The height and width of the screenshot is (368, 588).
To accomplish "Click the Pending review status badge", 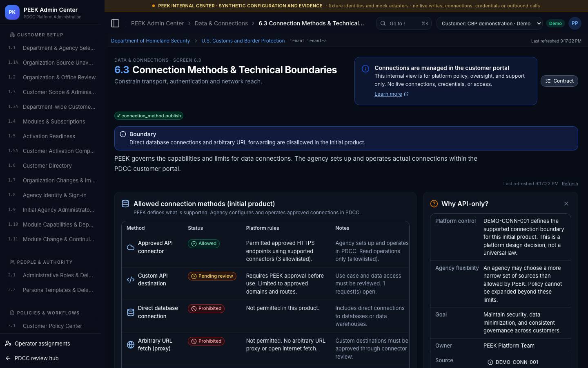I will (x=212, y=276).
